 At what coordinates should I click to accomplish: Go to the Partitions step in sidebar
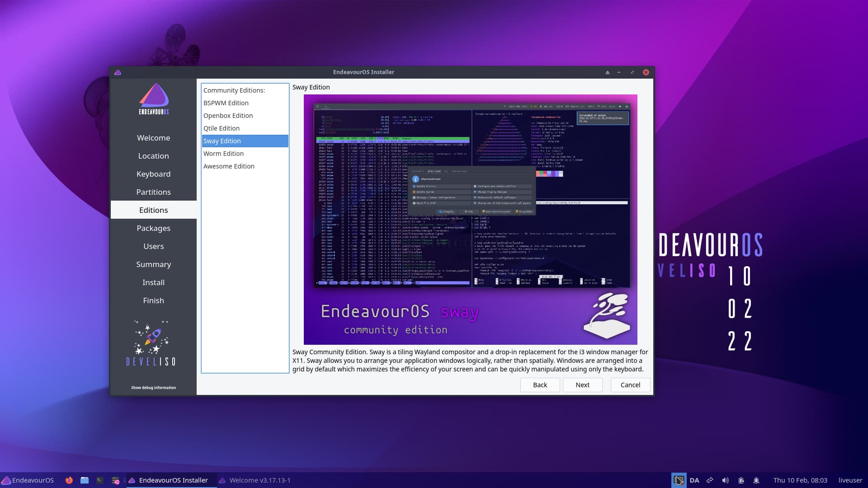click(x=154, y=192)
